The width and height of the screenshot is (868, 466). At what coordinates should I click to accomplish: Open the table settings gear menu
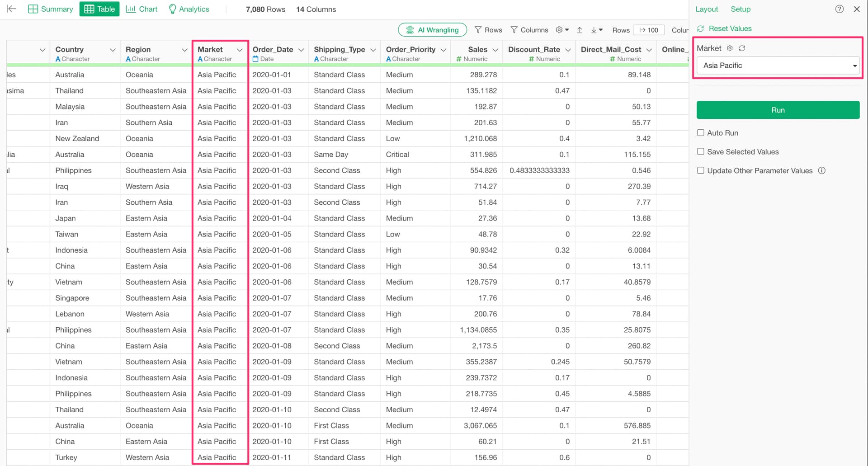562,30
